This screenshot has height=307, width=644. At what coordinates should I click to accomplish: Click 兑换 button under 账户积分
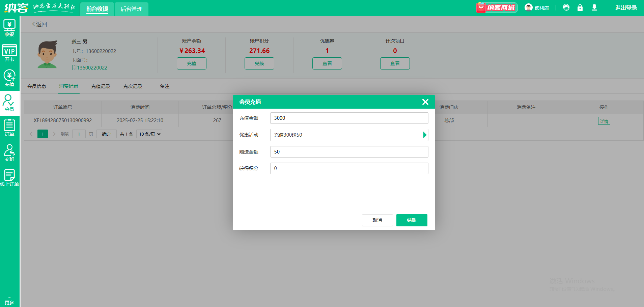(259, 63)
